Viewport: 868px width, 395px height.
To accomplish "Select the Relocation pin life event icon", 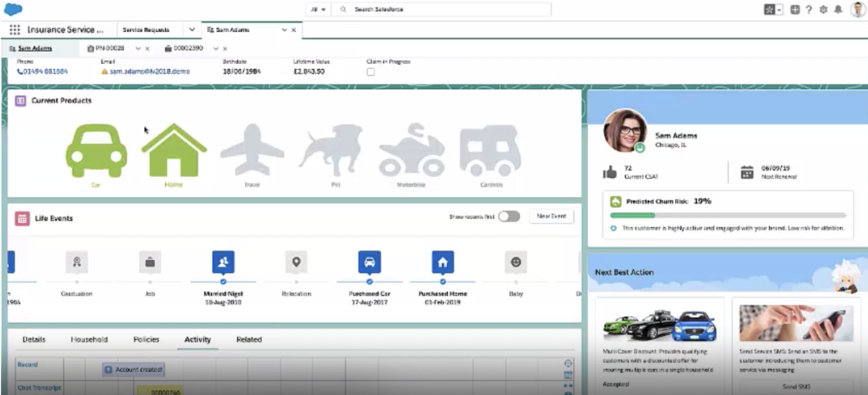I will tap(296, 262).
